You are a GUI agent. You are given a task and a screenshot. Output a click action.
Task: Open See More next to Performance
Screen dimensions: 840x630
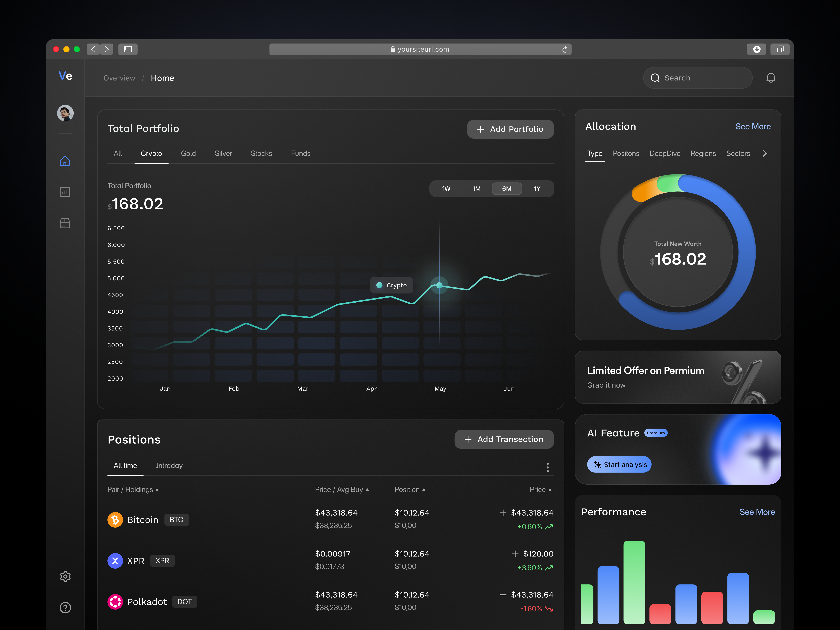coord(757,512)
